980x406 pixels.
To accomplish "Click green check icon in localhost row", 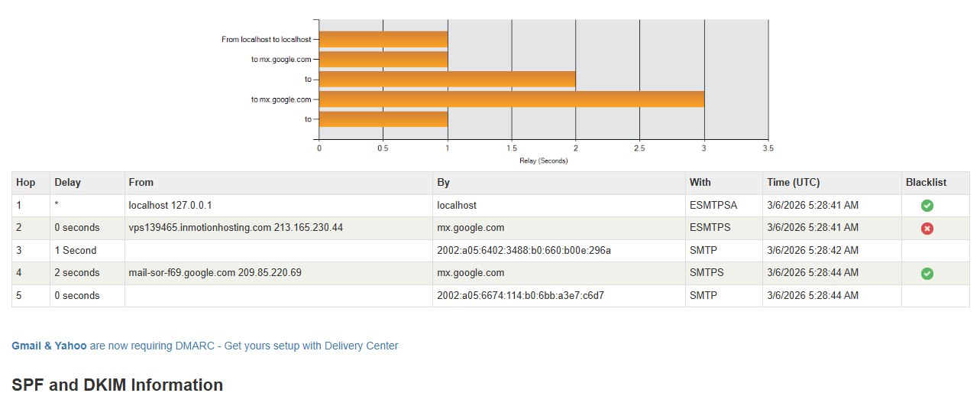I will click(927, 206).
